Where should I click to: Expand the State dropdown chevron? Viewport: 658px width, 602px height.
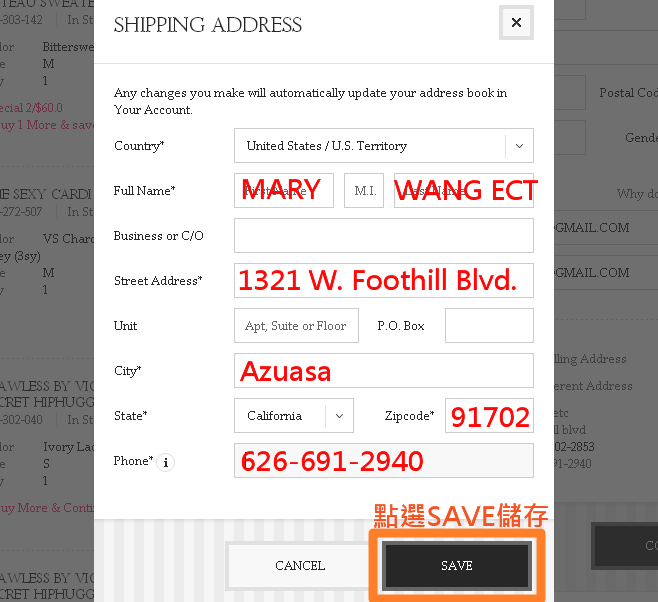click(339, 416)
